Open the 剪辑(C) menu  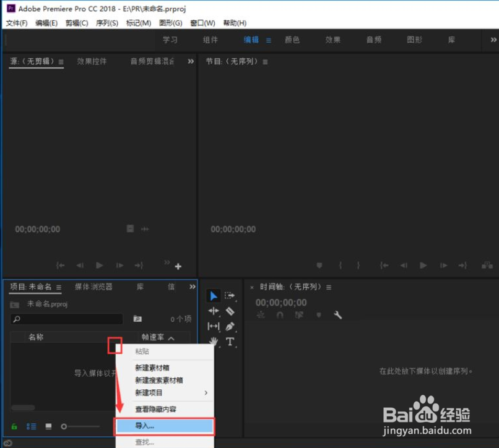pyautogui.click(x=77, y=23)
